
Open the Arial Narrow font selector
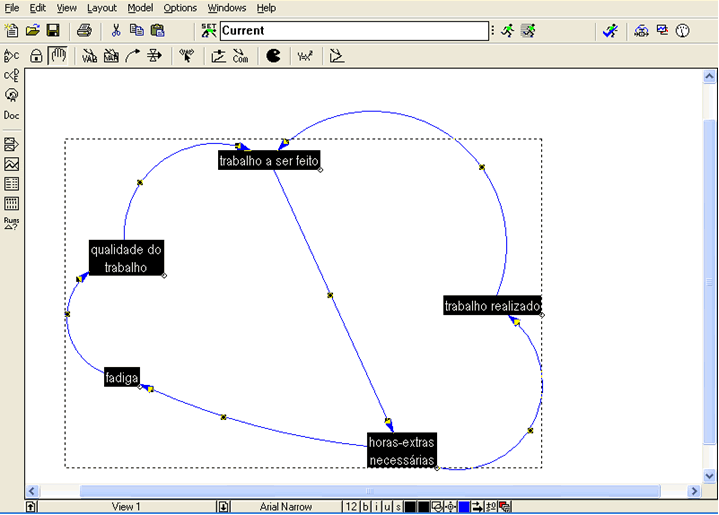(286, 507)
